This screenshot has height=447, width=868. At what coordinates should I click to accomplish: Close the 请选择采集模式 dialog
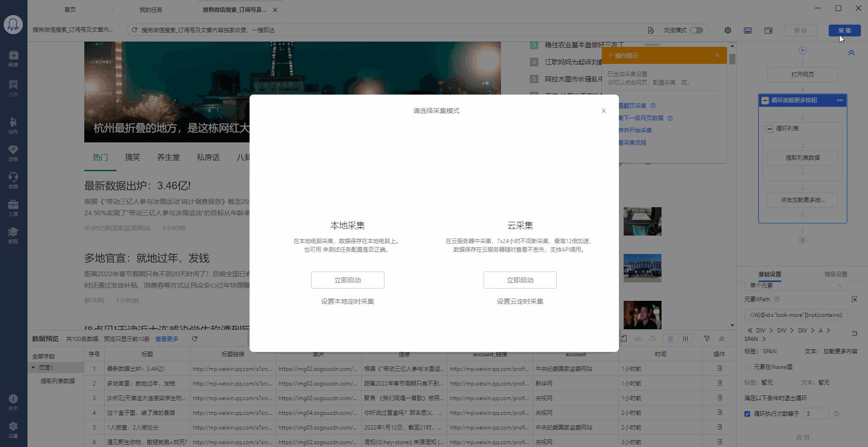click(604, 111)
